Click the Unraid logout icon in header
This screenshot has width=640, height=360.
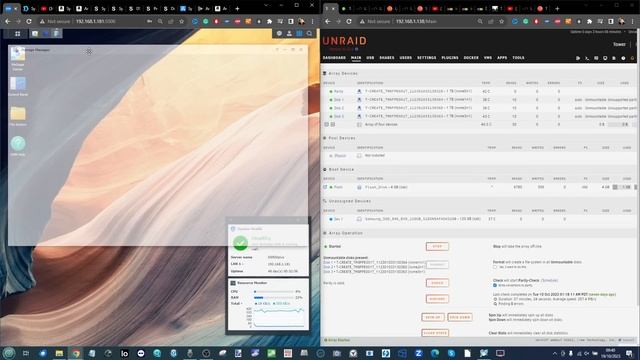coord(578,58)
